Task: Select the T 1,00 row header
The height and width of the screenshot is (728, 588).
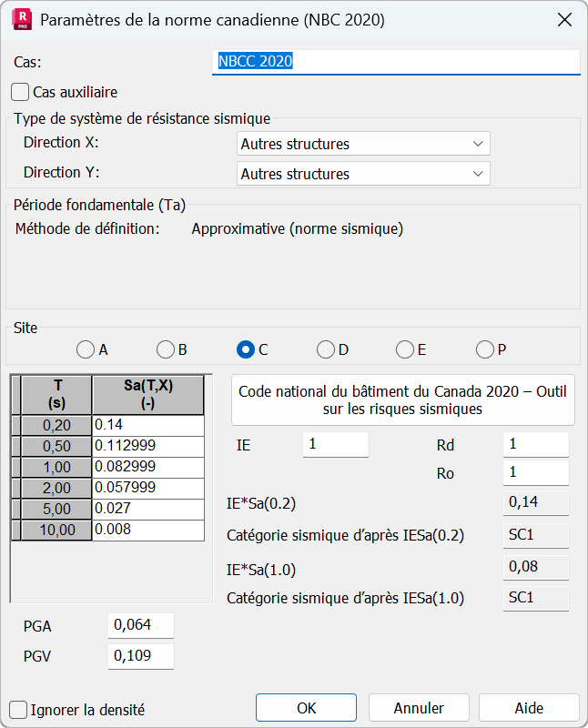Action: (56, 467)
